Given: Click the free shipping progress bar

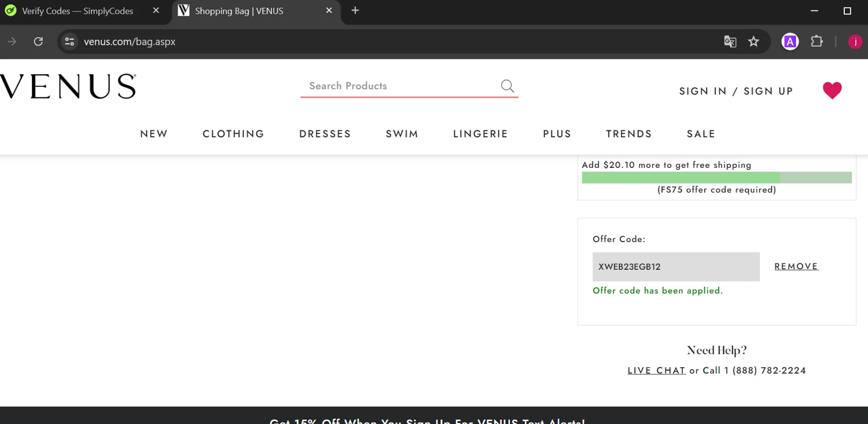Looking at the screenshot, I should coord(717,178).
